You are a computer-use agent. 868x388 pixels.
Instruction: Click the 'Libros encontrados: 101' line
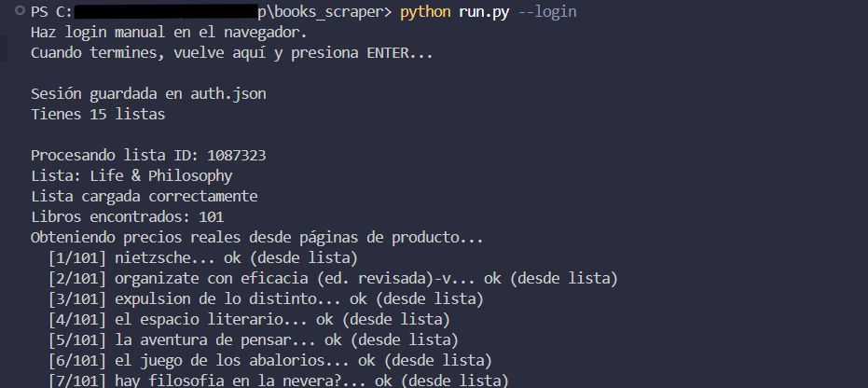(127, 217)
